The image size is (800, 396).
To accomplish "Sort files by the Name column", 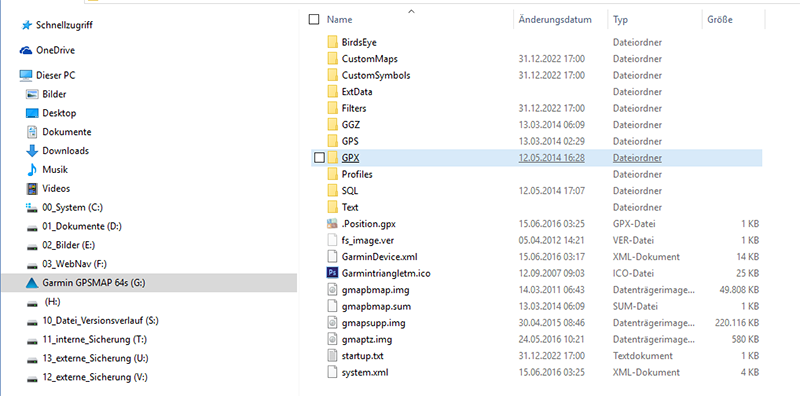I will tap(340, 20).
